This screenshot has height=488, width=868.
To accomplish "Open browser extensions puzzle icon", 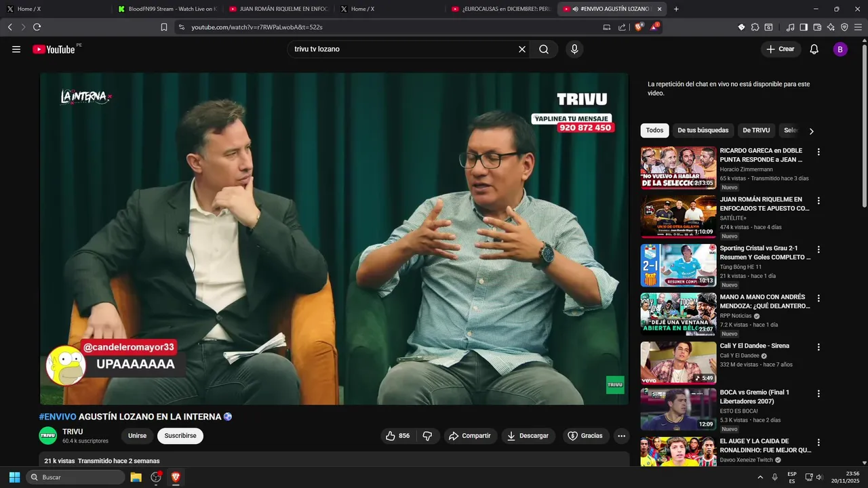I will click(755, 27).
